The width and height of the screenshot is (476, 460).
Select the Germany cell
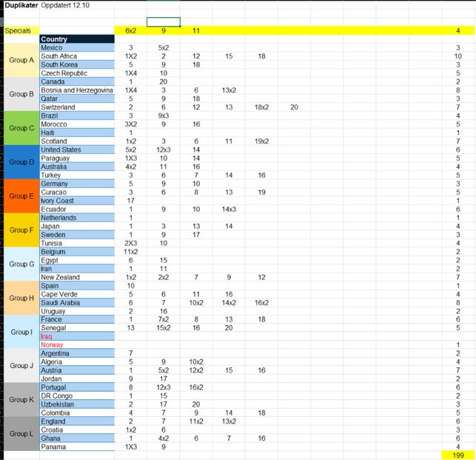pyautogui.click(x=77, y=184)
